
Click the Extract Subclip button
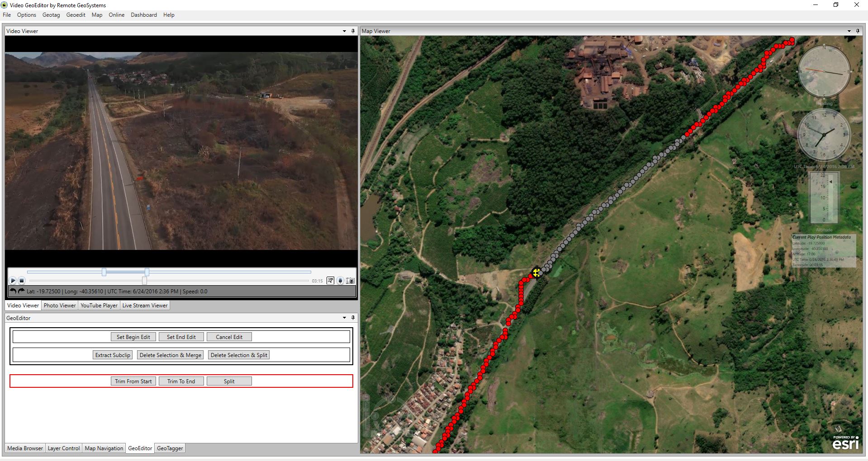click(113, 355)
